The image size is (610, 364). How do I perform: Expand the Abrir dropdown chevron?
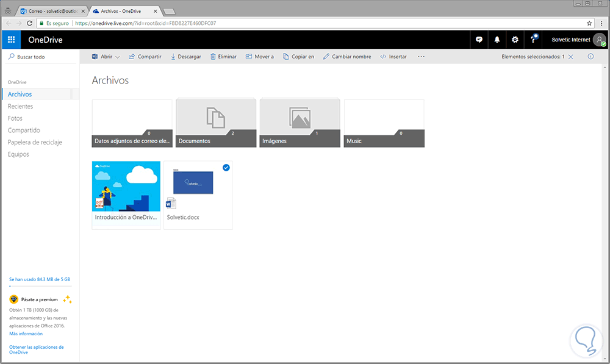click(118, 57)
